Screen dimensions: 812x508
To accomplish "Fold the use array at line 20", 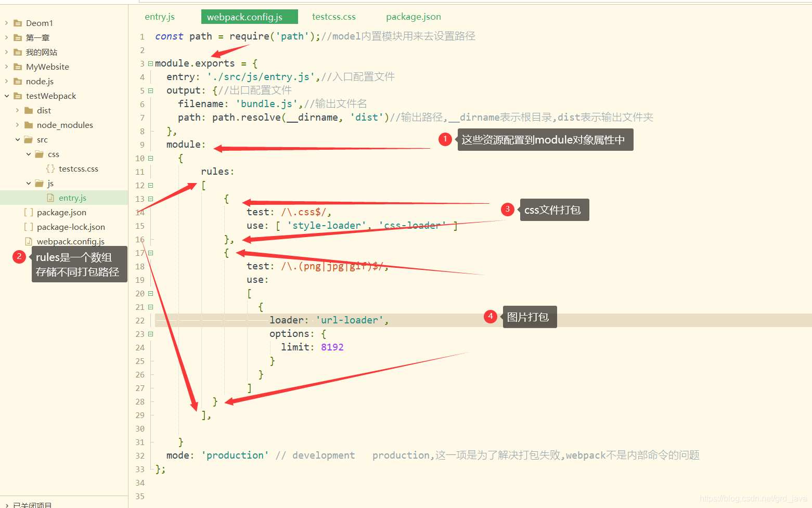I will (150, 293).
